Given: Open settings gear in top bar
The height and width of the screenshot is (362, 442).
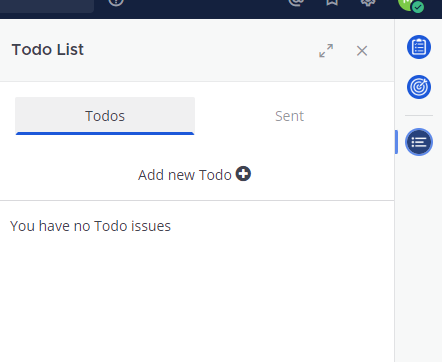Looking at the screenshot, I should [368, 2].
